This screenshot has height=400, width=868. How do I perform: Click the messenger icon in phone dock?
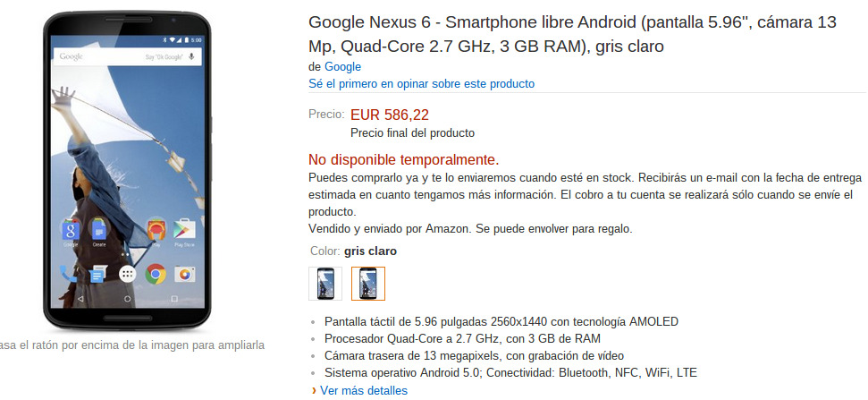pyautogui.click(x=98, y=274)
